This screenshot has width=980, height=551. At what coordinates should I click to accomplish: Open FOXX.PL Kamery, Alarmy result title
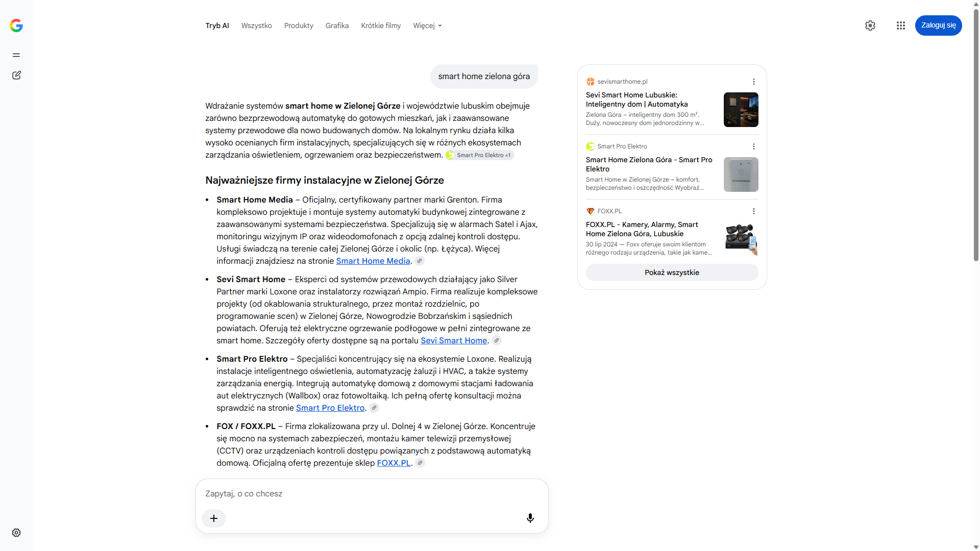coord(642,229)
